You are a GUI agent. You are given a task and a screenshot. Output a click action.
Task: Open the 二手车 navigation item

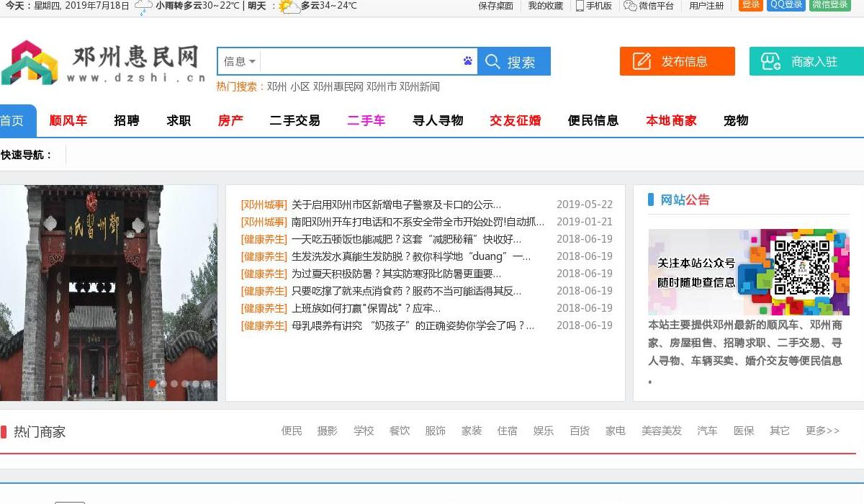tap(366, 120)
